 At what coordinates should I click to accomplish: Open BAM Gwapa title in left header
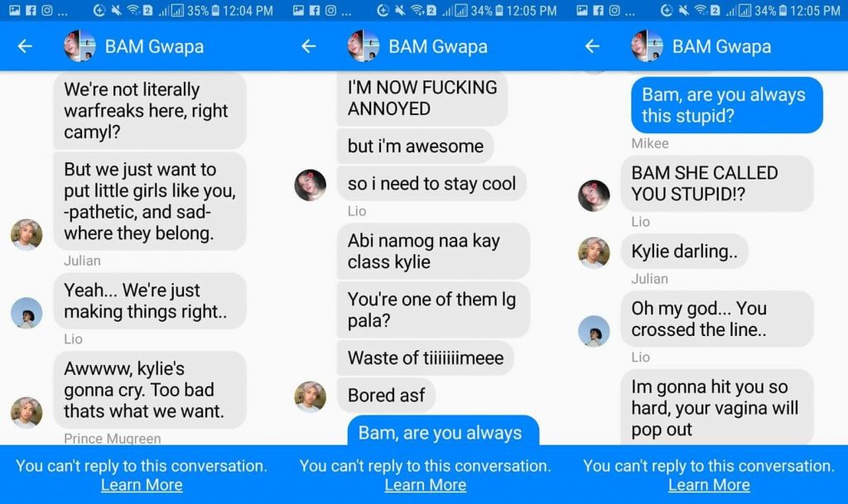pos(154,46)
